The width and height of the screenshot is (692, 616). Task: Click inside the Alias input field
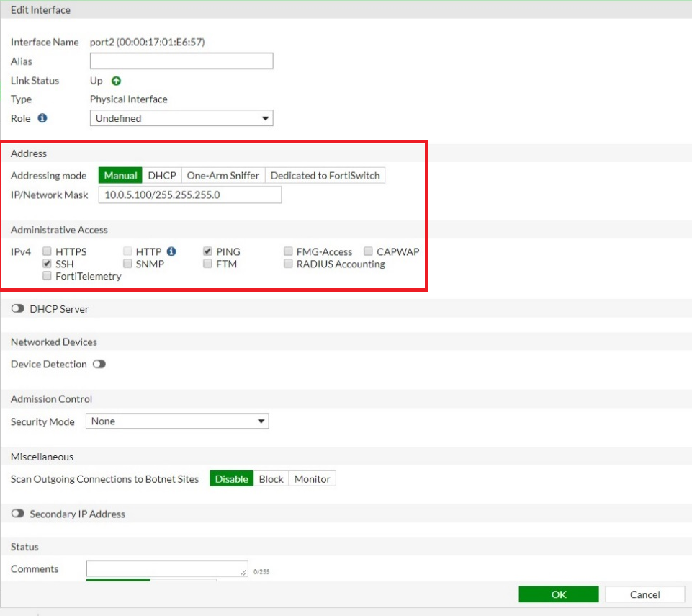(x=181, y=61)
